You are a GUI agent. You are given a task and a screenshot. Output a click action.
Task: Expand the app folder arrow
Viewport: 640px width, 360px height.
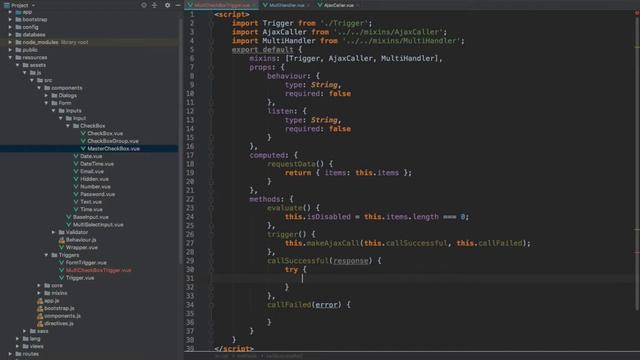10,12
